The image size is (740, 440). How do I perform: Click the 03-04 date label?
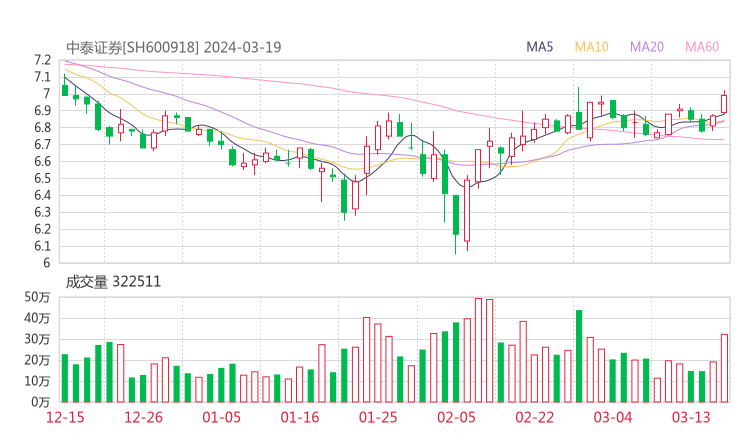click(x=613, y=417)
